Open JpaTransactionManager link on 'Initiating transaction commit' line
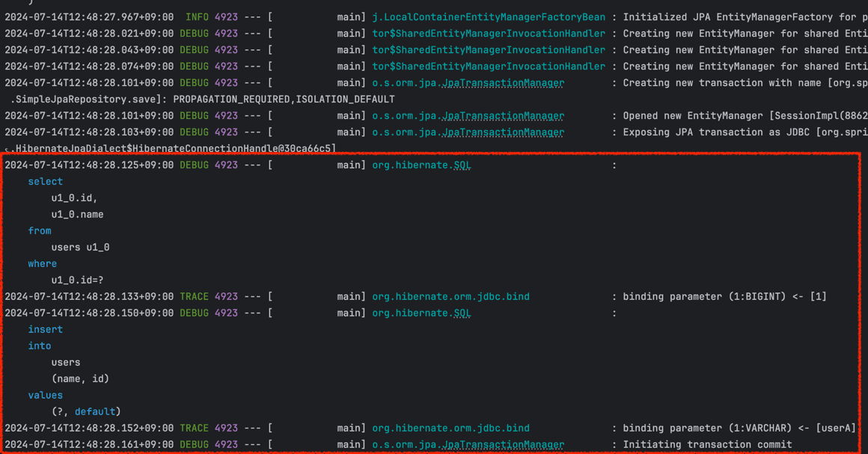This screenshot has height=454, width=868. click(503, 444)
